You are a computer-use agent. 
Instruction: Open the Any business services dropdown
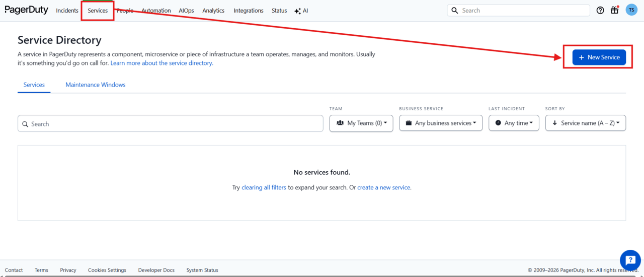click(441, 123)
